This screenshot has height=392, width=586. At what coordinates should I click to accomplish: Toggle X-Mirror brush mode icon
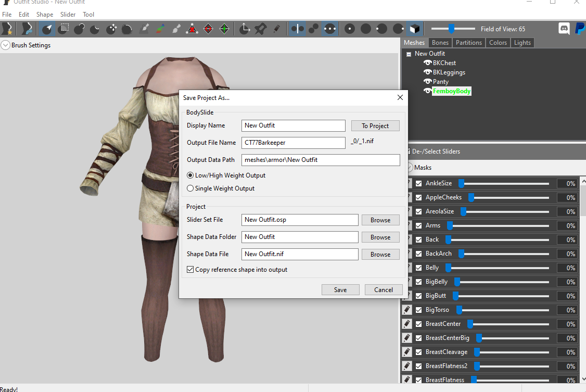pos(298,29)
